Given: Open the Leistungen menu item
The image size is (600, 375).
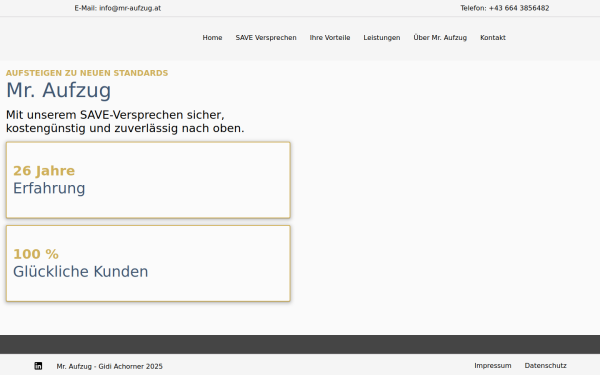Looking at the screenshot, I should pyautogui.click(x=382, y=38).
